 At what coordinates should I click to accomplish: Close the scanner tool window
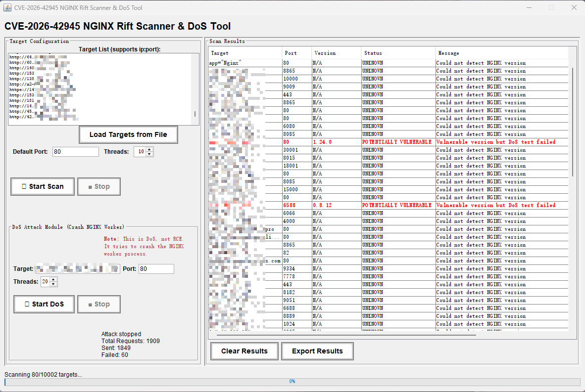click(574, 7)
